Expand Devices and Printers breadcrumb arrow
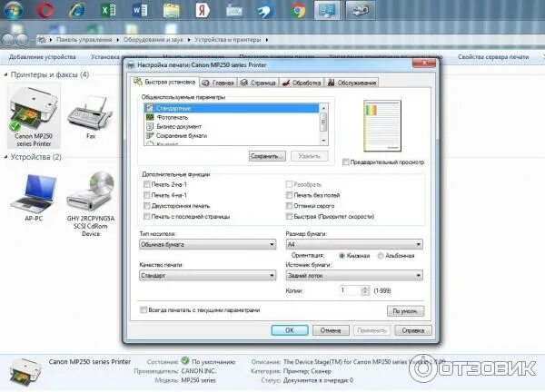Image resolution: width=545 pixels, height=392 pixels. [x=266, y=40]
